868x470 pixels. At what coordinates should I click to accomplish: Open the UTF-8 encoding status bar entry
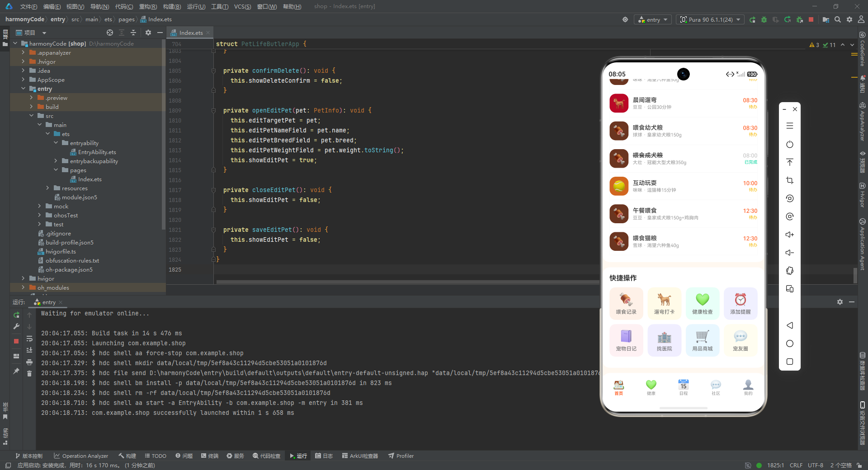coord(815,465)
